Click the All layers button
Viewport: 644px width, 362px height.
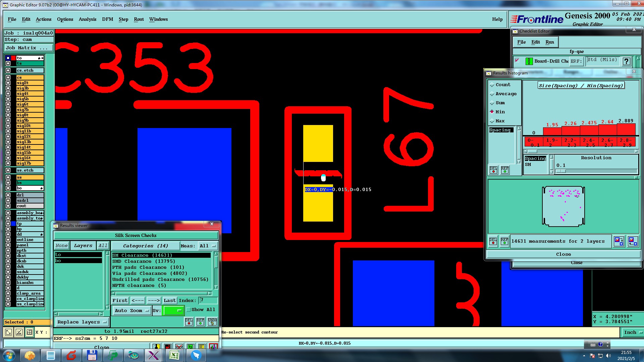click(103, 246)
